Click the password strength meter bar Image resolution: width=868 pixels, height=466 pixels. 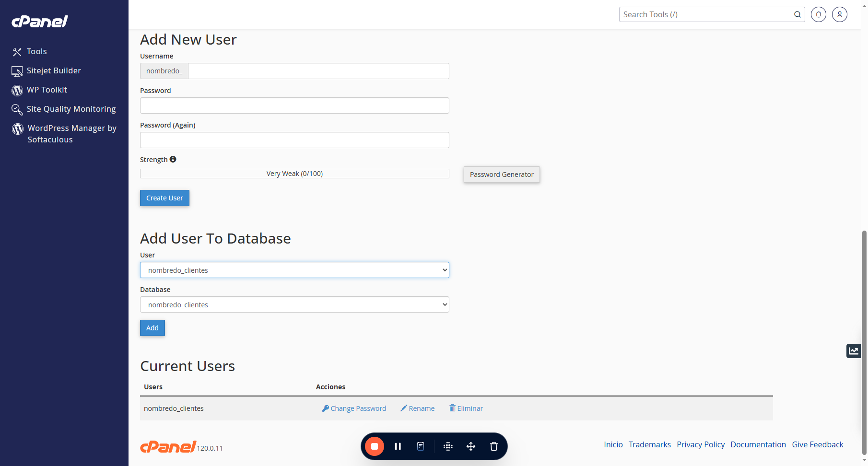pyautogui.click(x=294, y=174)
